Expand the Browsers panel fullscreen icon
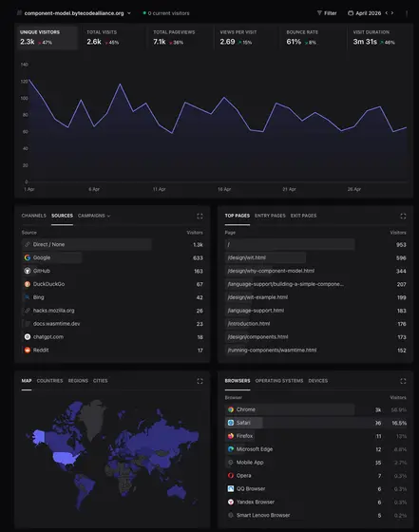The height and width of the screenshot is (532, 419). 403,381
